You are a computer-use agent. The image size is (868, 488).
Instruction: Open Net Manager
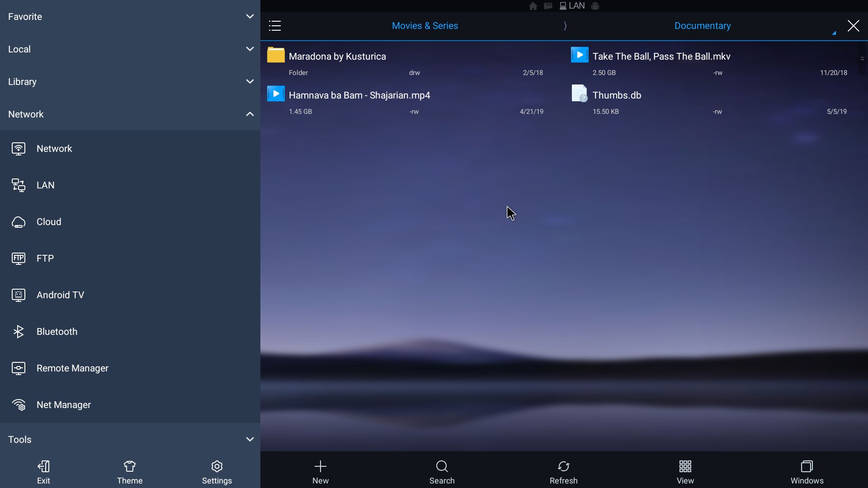click(x=63, y=405)
